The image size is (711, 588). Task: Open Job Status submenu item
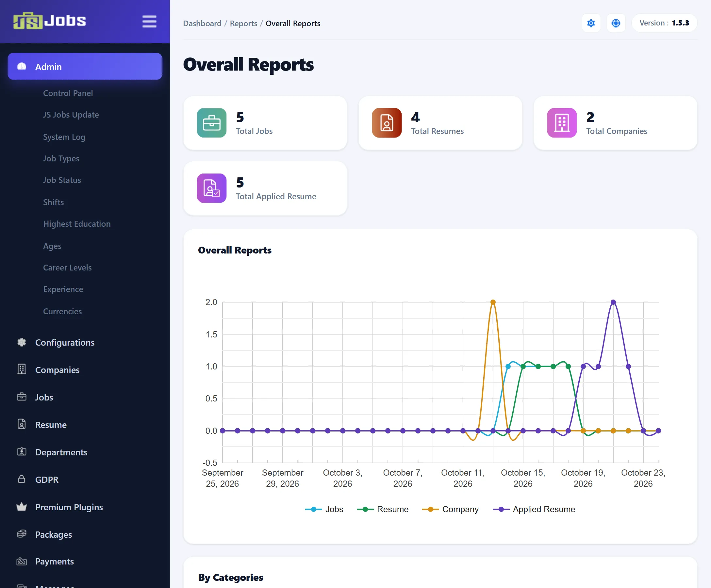(x=62, y=180)
